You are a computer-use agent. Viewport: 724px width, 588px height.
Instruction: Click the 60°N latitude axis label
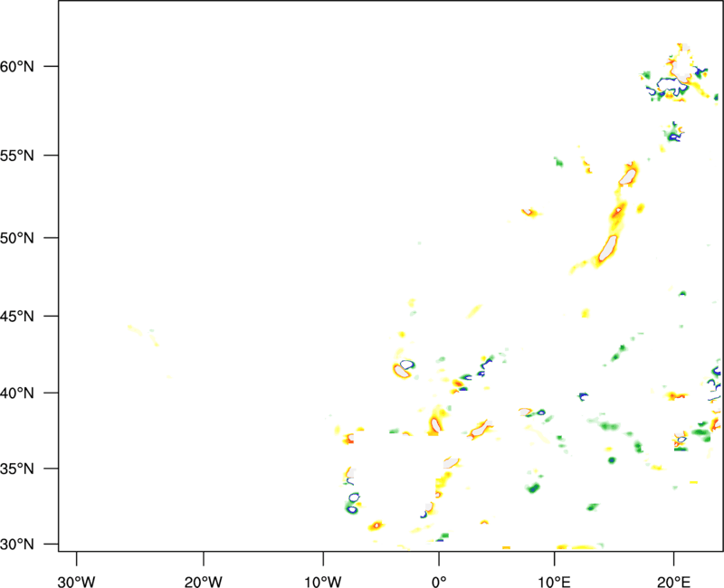[x=17, y=67]
